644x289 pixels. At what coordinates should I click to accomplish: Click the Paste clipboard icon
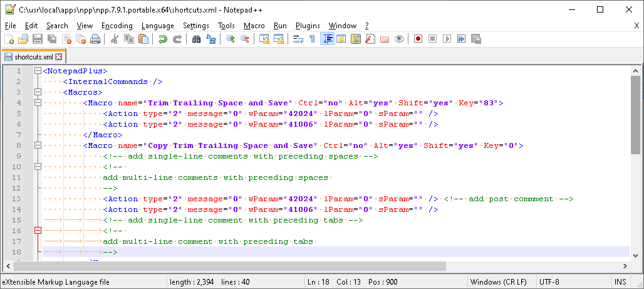tap(143, 39)
